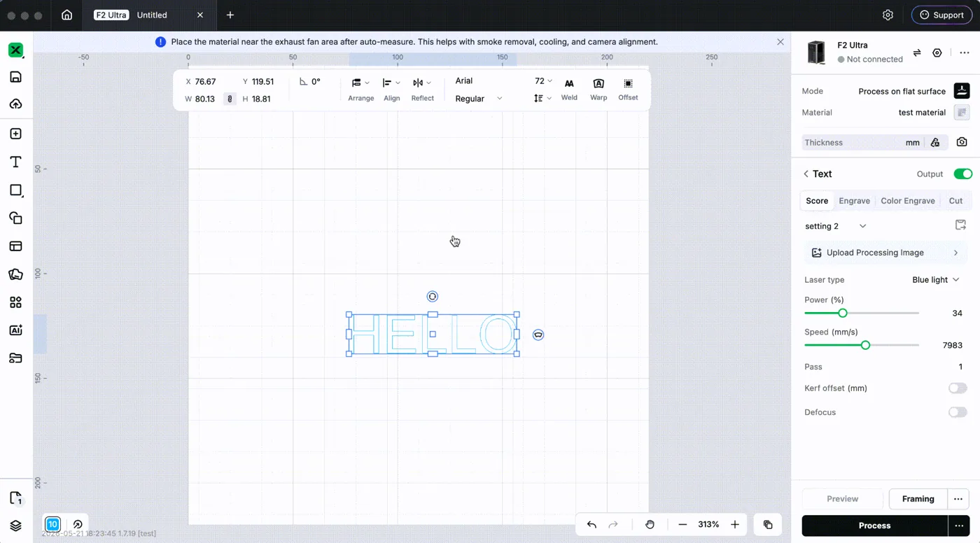Screen dimensions: 980x543
Task: Click the zoom level 313%
Action: (708, 525)
